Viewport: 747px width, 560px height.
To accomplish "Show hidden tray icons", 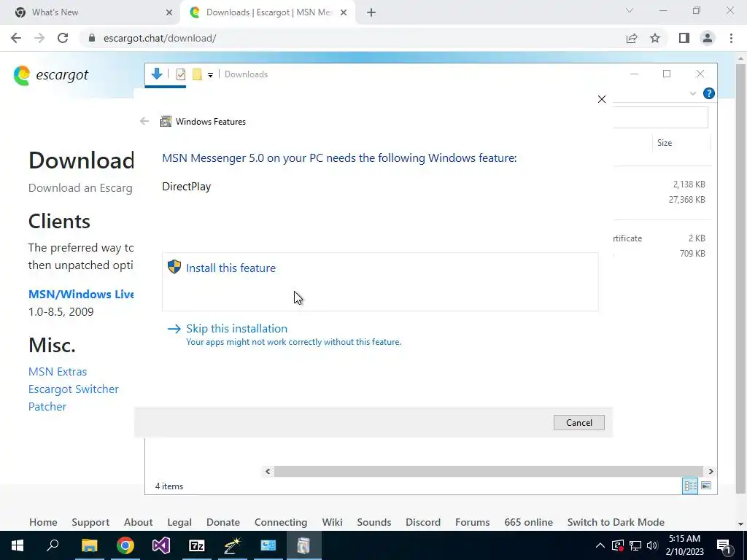I will tap(600, 545).
